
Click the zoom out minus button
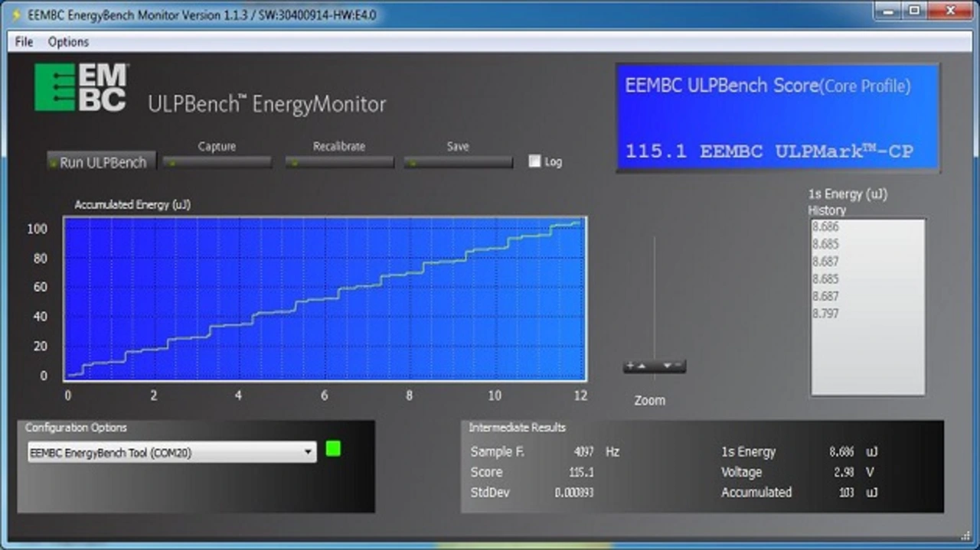tap(671, 366)
